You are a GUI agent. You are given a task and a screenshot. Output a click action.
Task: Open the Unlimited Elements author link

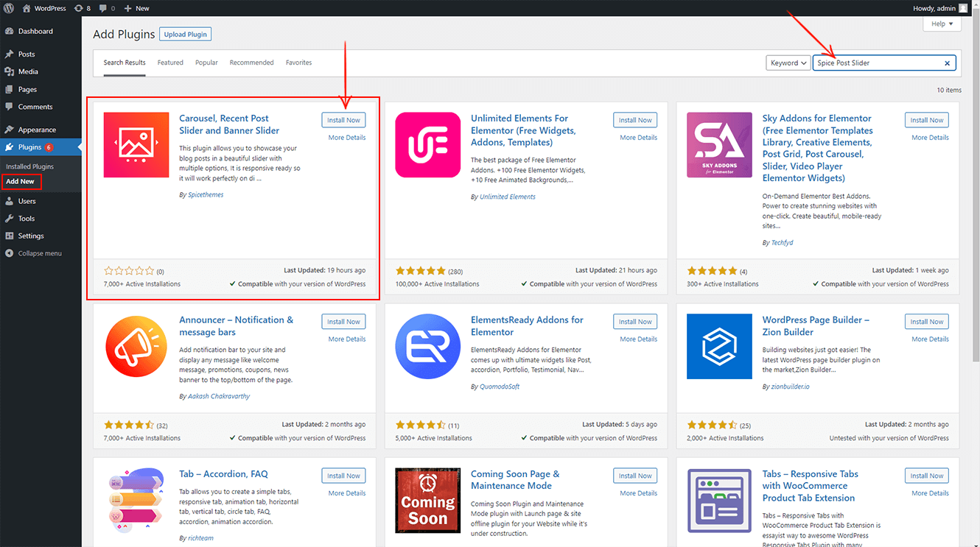508,197
